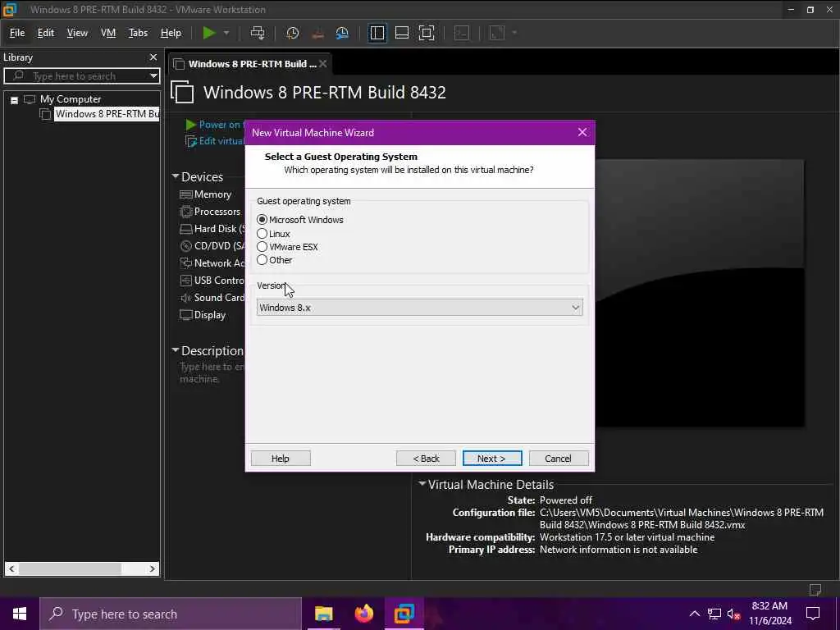
Task: Open network status tray icon
Action: (x=714, y=614)
